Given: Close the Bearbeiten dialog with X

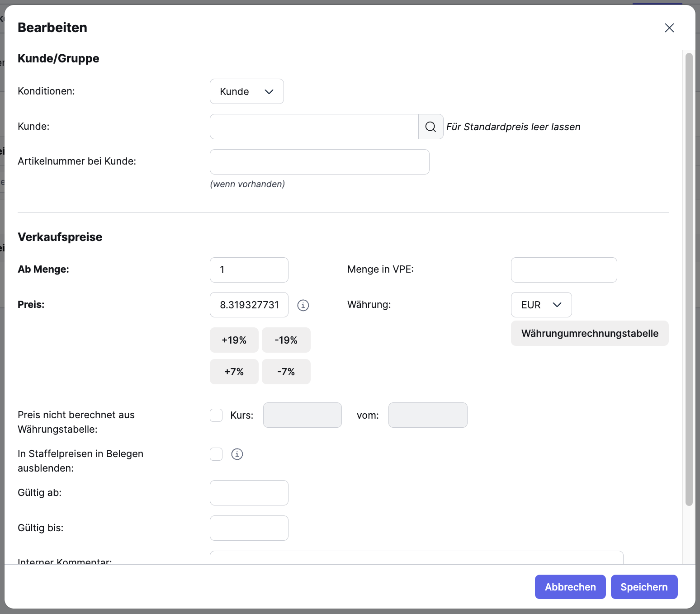Looking at the screenshot, I should [x=669, y=28].
